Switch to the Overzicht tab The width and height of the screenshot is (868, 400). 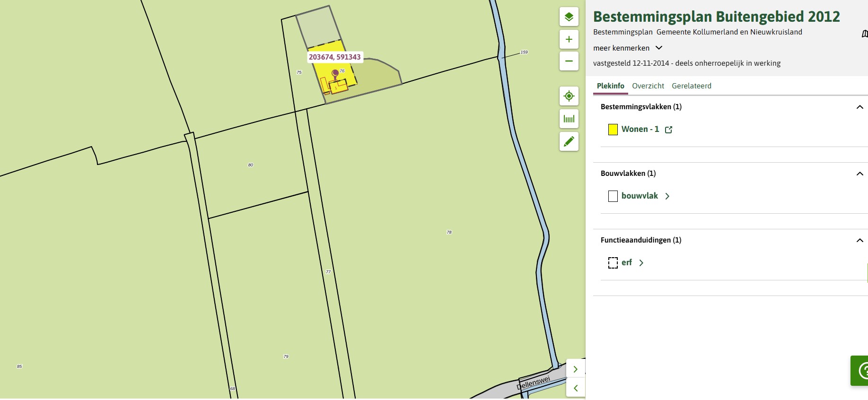648,86
